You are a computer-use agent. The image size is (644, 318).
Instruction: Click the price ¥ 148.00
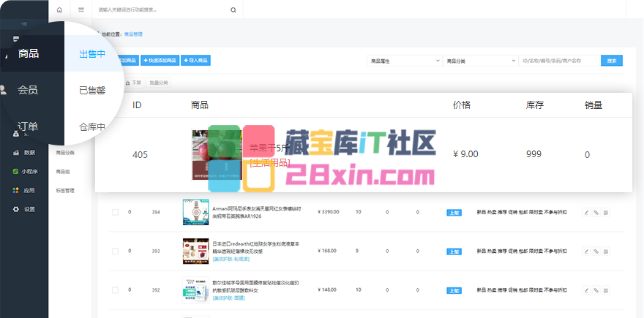coord(327,289)
